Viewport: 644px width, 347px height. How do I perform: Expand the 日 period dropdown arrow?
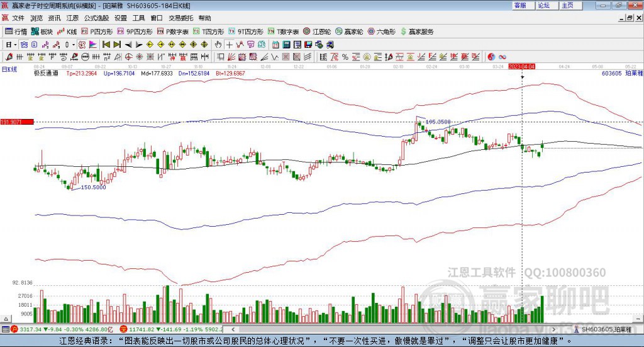15,45
